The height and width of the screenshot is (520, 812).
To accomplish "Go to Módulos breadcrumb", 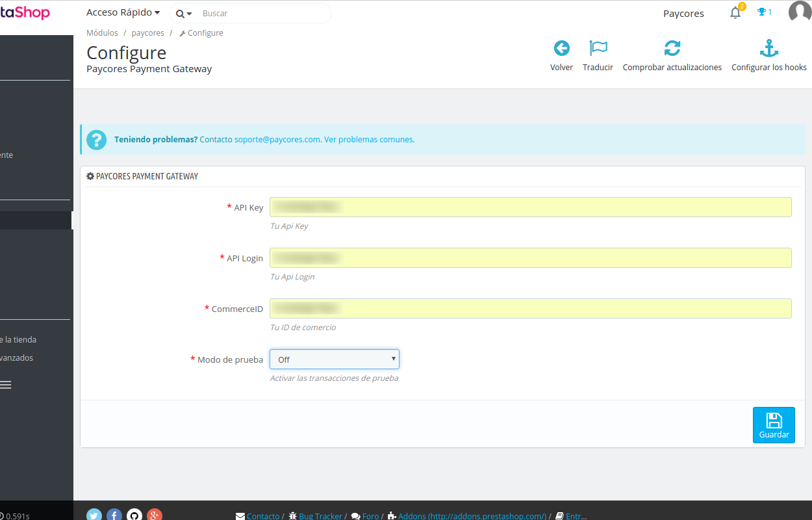I will tap(102, 32).
